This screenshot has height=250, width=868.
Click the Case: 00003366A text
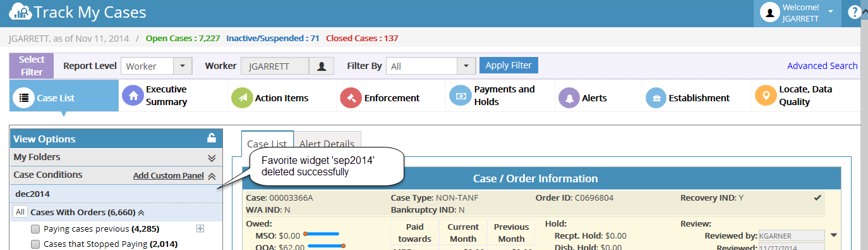click(279, 198)
